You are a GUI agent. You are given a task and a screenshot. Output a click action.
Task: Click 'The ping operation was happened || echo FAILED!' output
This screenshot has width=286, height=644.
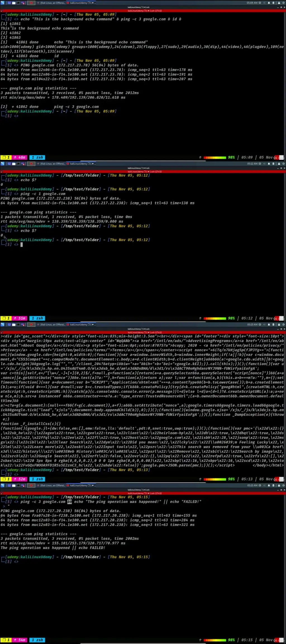point(53,548)
